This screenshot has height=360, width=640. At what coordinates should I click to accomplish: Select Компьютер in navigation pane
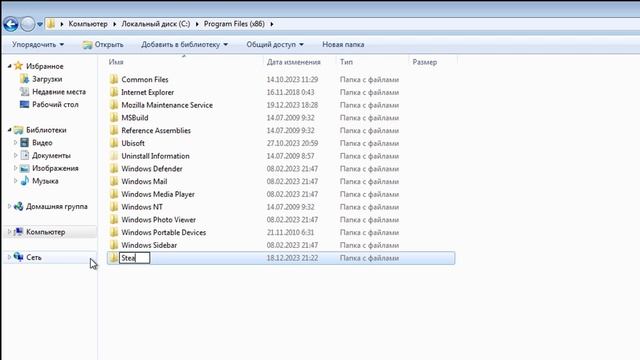[46, 232]
